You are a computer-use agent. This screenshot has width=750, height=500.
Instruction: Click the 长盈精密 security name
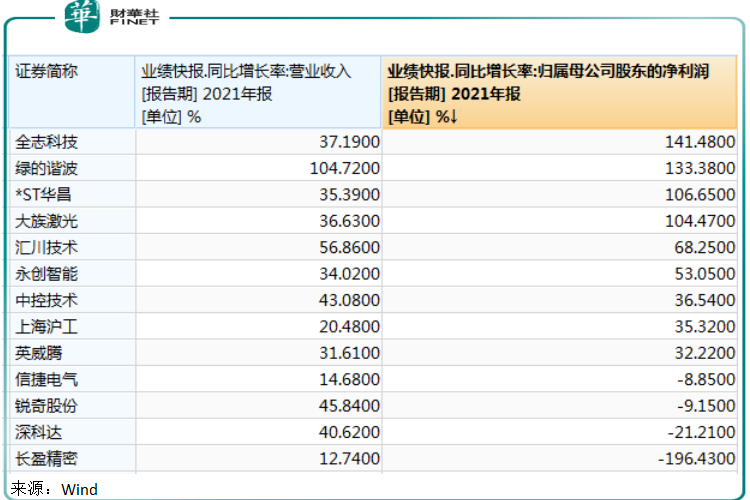pyautogui.click(x=46, y=459)
